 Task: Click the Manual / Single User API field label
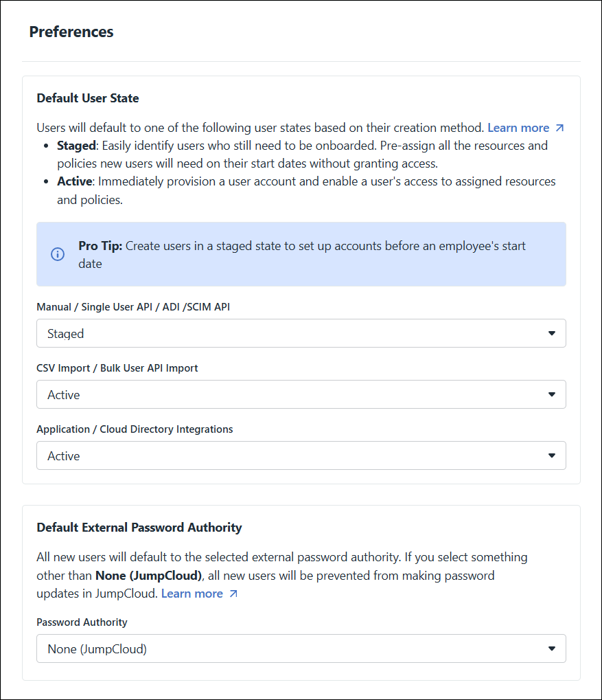[x=133, y=307]
